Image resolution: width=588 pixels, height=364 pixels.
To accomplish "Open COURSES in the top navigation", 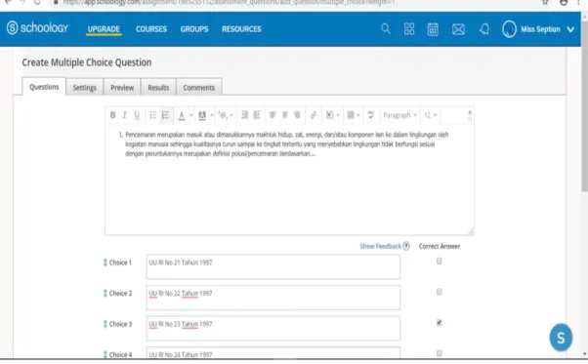I will pyautogui.click(x=151, y=29).
